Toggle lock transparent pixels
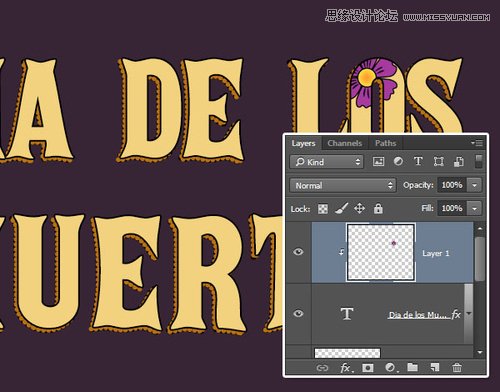 click(323, 209)
